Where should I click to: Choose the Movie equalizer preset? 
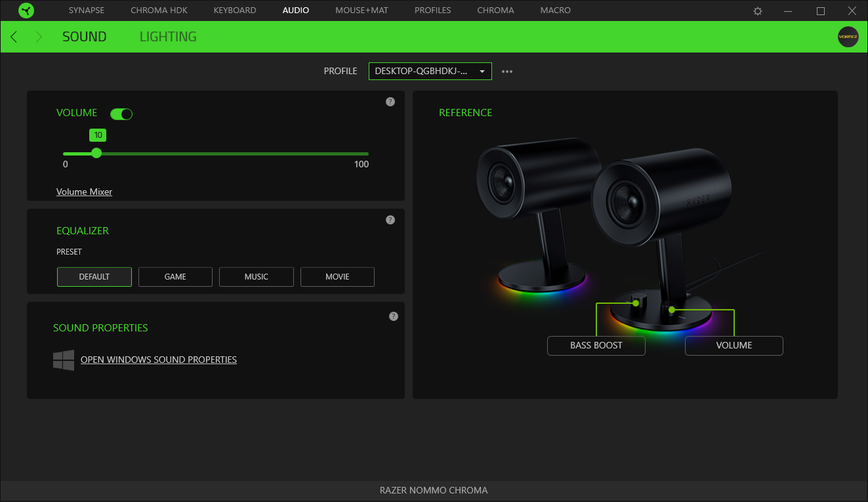click(337, 277)
